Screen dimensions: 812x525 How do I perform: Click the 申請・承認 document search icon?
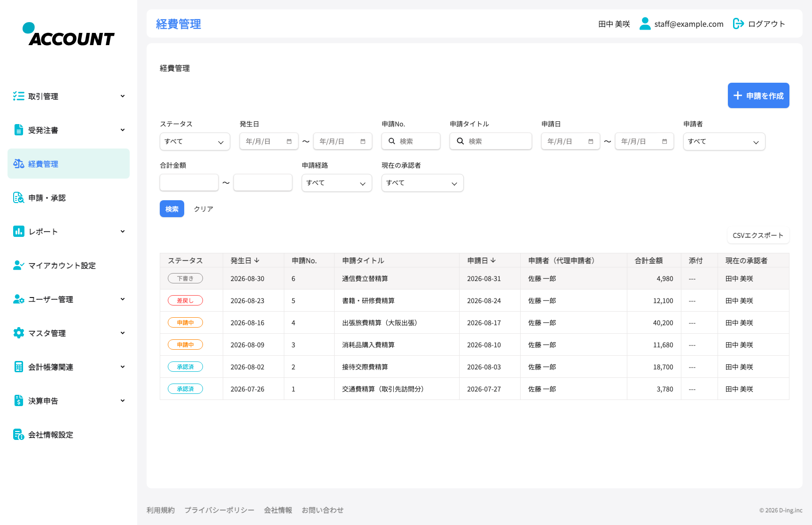[19, 197]
